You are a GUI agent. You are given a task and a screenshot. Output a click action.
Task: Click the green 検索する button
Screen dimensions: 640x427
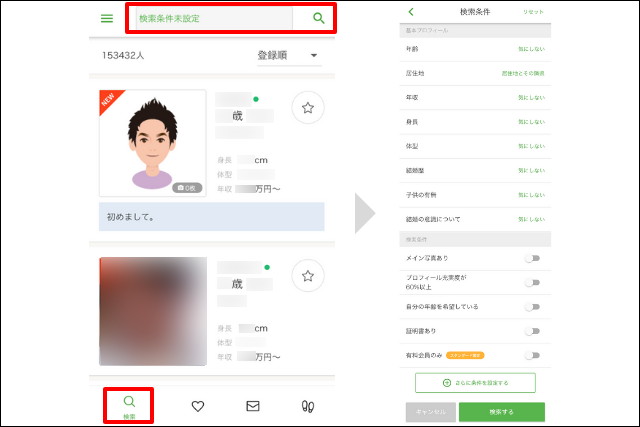(x=502, y=412)
